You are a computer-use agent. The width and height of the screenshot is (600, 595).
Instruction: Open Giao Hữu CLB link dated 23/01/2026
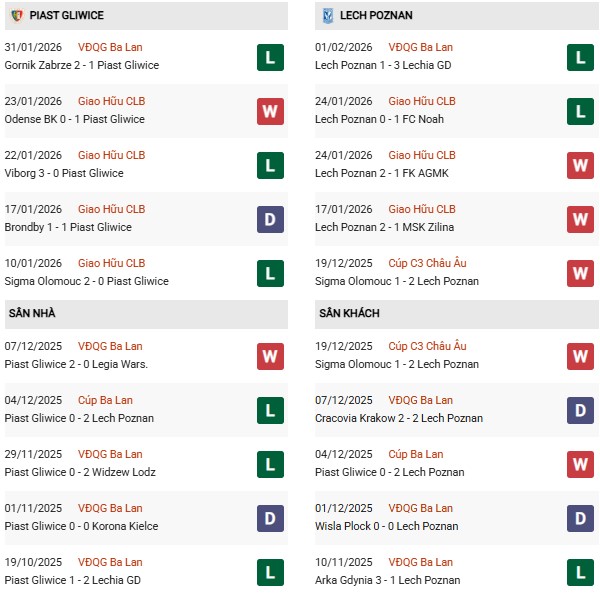(x=111, y=101)
